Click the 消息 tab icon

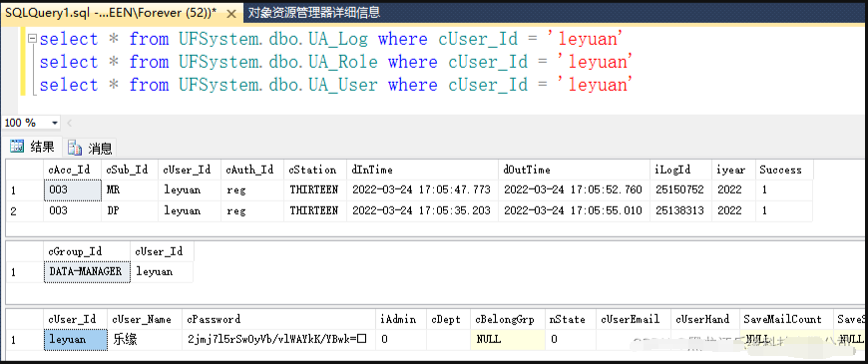75,148
